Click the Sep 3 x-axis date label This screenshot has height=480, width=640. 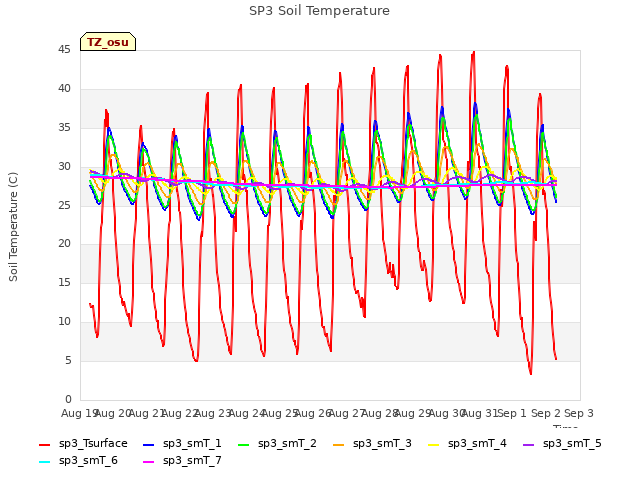(x=579, y=413)
